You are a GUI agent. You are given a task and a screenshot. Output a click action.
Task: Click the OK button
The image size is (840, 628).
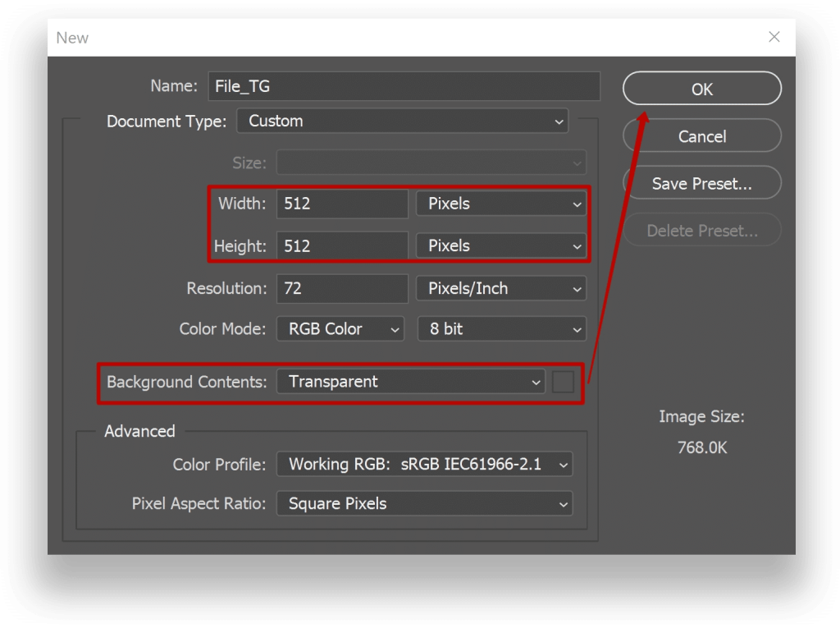point(702,89)
